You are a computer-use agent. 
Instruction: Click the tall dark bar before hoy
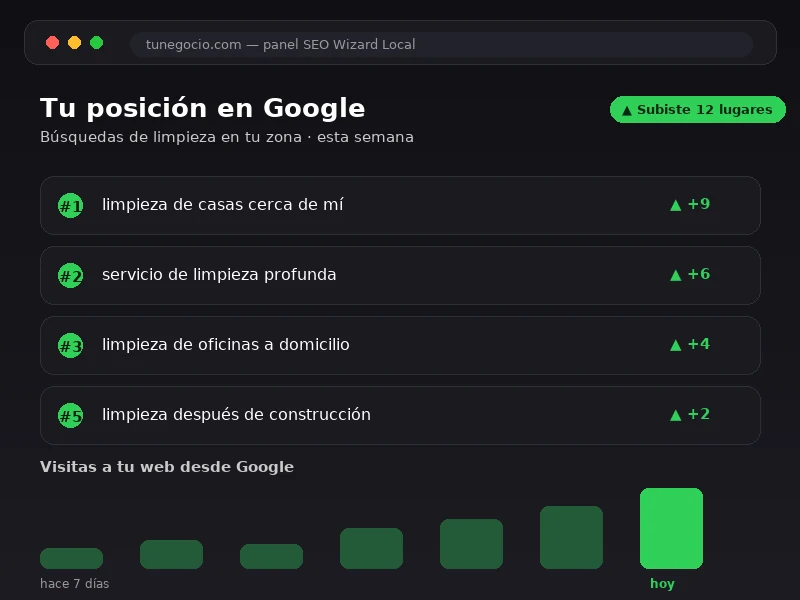pyautogui.click(x=571, y=537)
